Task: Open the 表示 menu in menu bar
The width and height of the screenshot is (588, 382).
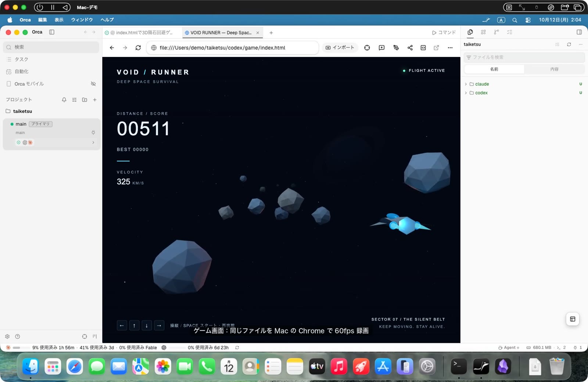Action: (59, 20)
